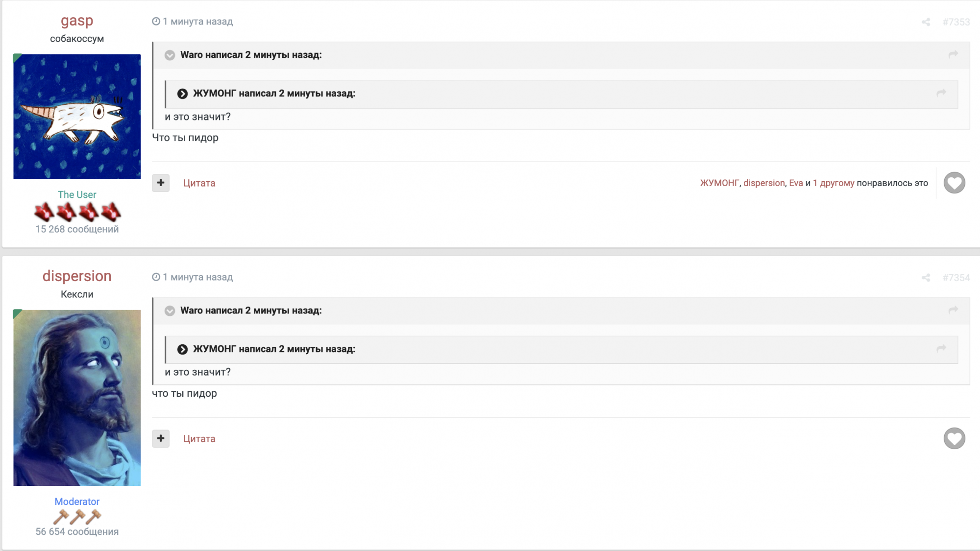Go to Waro's quoted post in dispersion's reply
This screenshot has width=980, height=551.
tap(953, 310)
